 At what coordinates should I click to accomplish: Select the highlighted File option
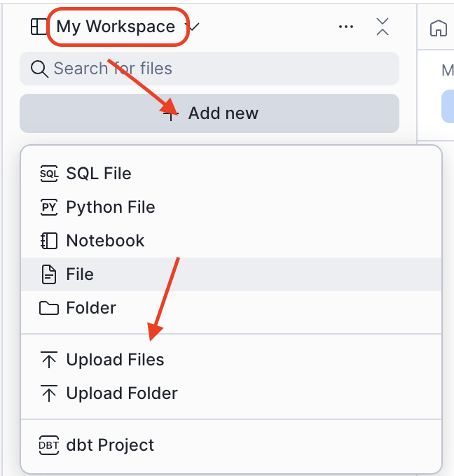80,274
